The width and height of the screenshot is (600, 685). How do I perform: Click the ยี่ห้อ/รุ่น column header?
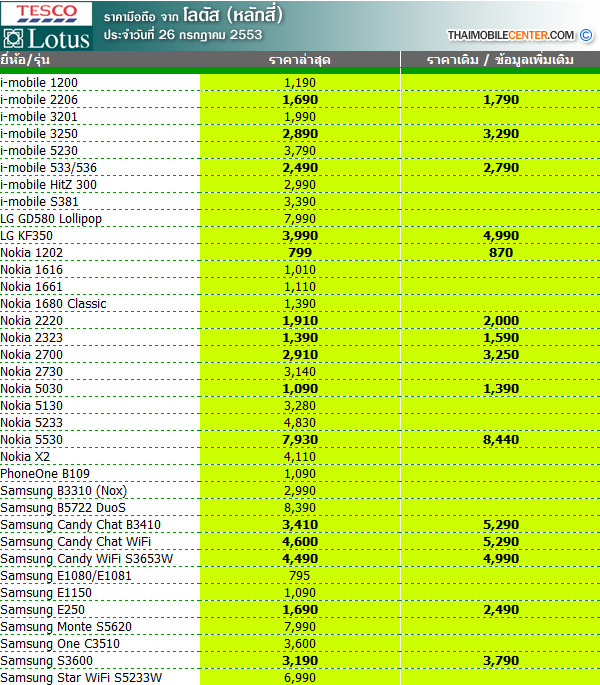coord(25,60)
